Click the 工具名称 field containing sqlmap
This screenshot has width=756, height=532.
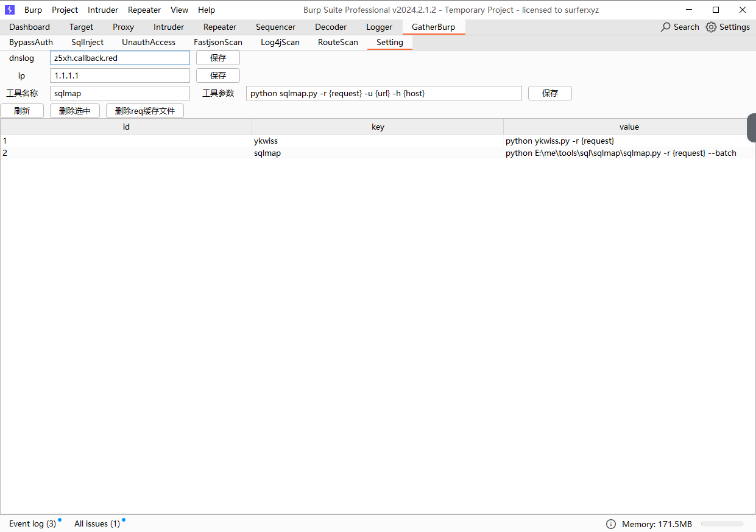click(x=120, y=93)
